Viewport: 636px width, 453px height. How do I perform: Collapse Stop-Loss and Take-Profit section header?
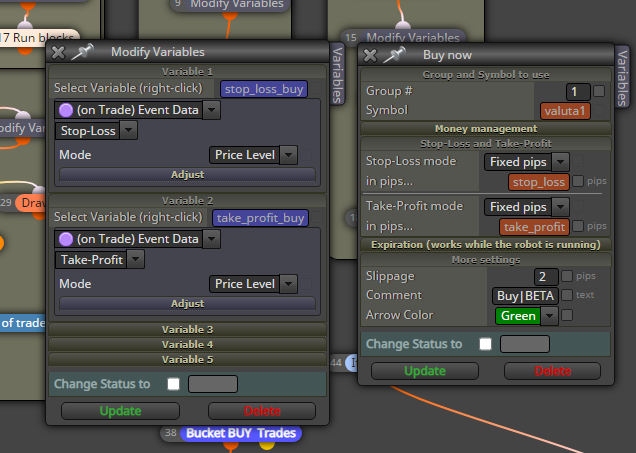tap(486, 144)
